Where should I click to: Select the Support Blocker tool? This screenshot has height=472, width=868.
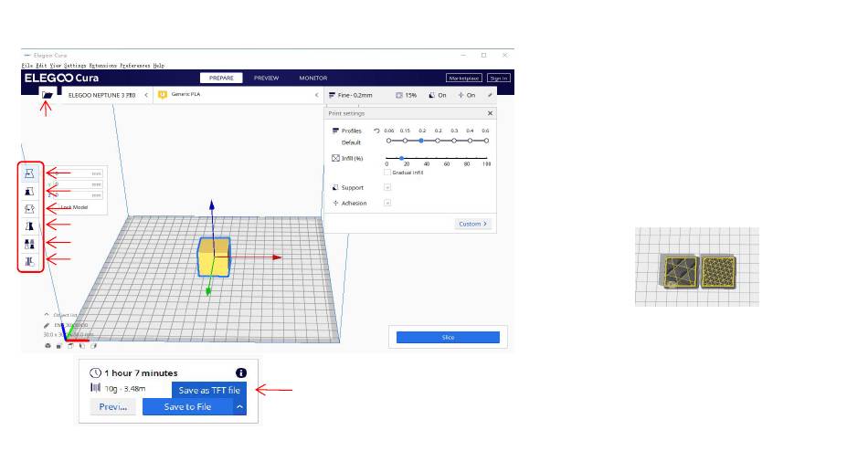[30, 261]
